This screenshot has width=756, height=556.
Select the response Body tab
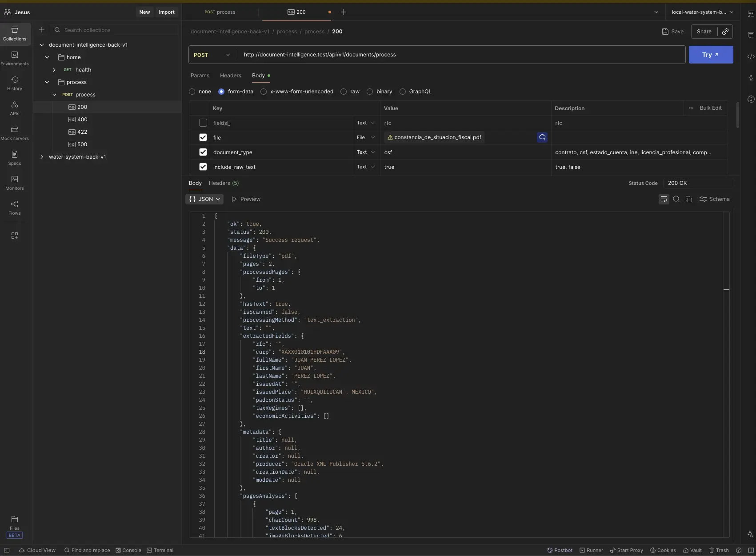(195, 183)
